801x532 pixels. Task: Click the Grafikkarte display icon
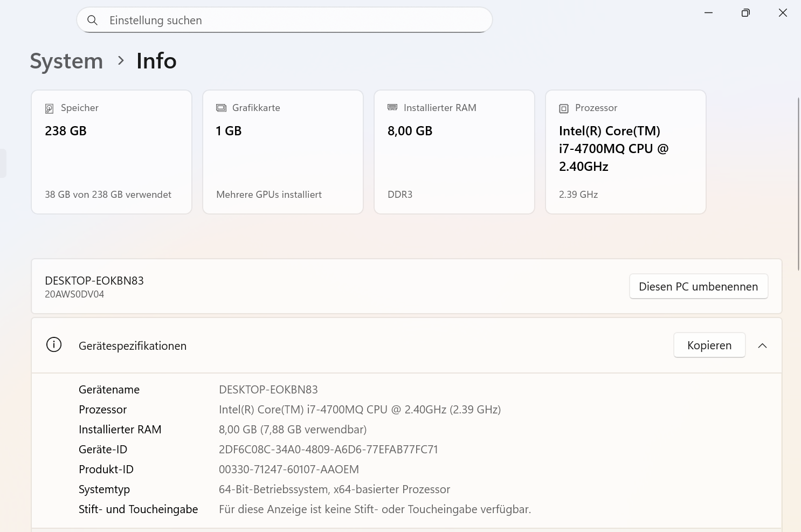coord(221,108)
